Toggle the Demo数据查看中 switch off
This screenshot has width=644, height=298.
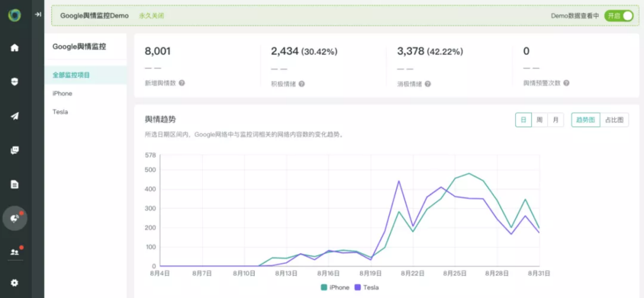click(619, 16)
